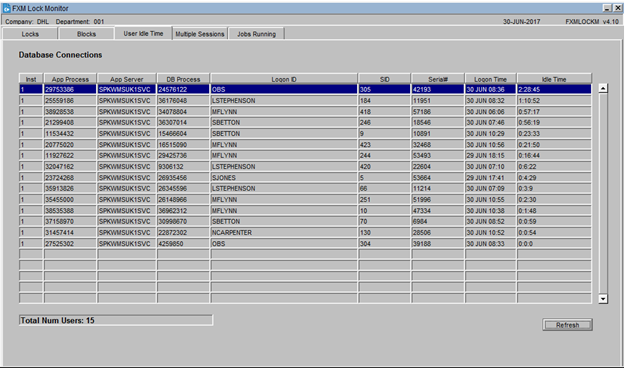Click the App Server column header
The width and height of the screenshot is (625, 368).
tap(127, 79)
